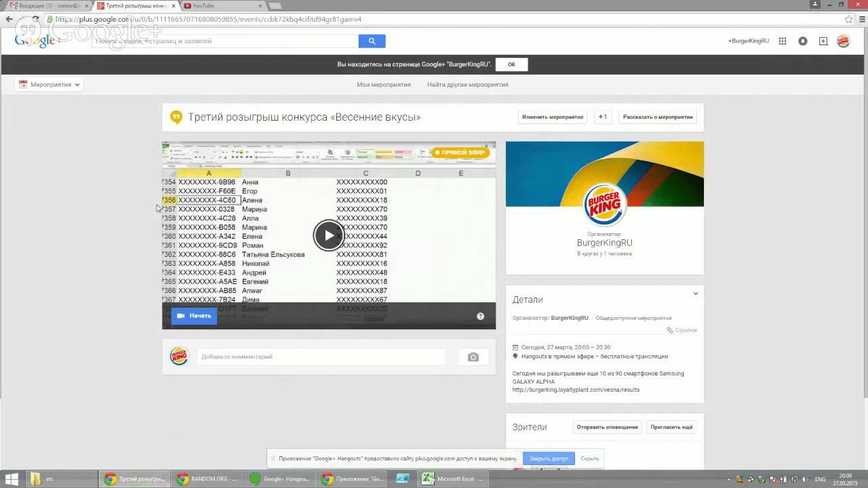Click the browser address bar URL
This screenshot has width=868, height=488.
pos(220,19)
